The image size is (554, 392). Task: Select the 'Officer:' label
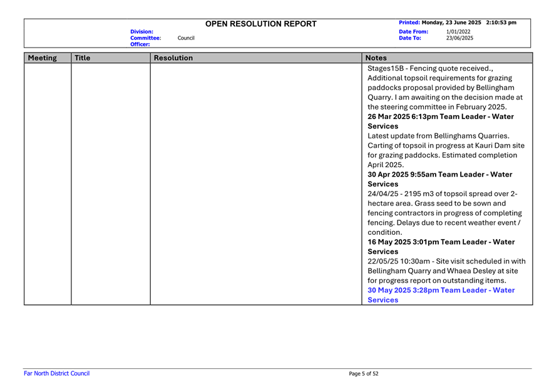[x=140, y=44]
